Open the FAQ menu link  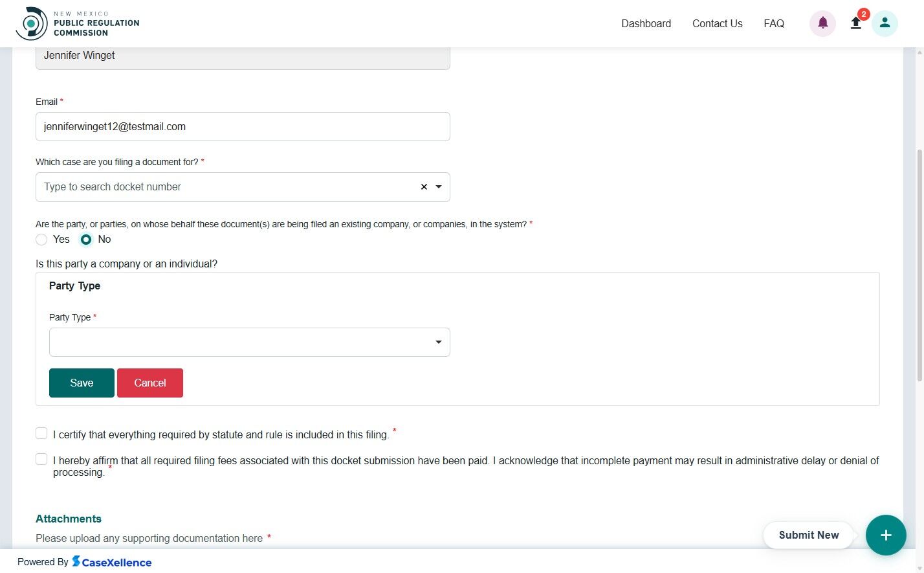pos(774,23)
